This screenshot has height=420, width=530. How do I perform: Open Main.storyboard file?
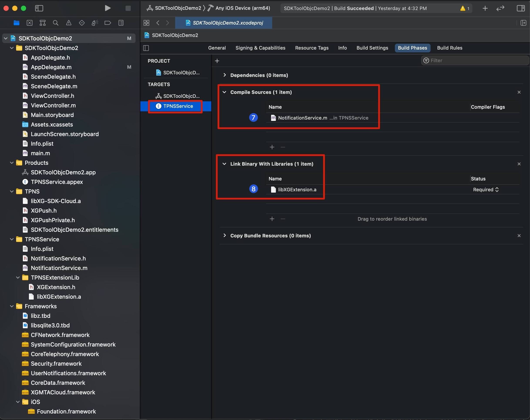(52, 115)
